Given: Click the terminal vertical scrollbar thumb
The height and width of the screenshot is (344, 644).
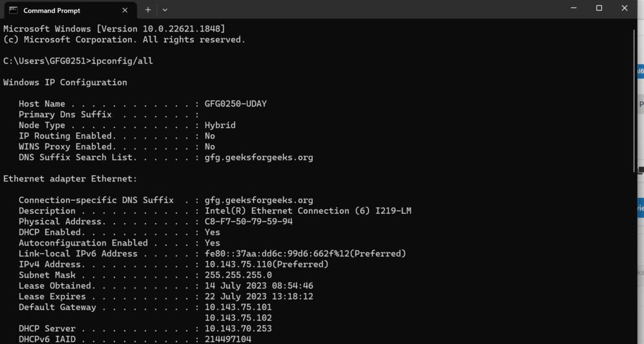Looking at the screenshot, I should point(634,97).
